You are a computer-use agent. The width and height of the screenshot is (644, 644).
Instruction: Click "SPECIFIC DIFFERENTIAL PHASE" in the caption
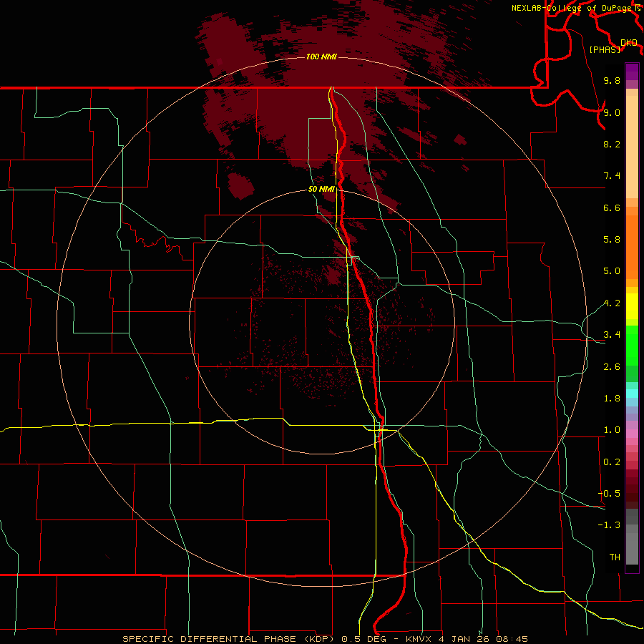[x=209, y=639]
